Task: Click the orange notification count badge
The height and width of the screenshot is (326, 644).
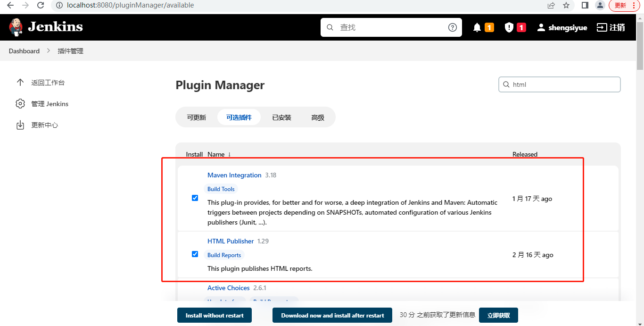Action: (x=489, y=27)
